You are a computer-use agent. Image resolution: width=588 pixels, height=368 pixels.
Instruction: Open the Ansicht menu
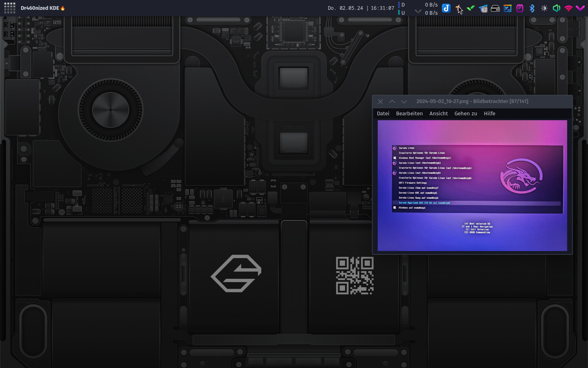(x=439, y=114)
